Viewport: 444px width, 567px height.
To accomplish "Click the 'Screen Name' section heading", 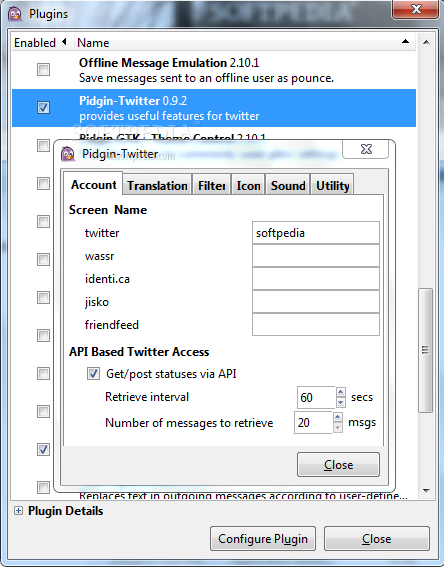I will 108,210.
